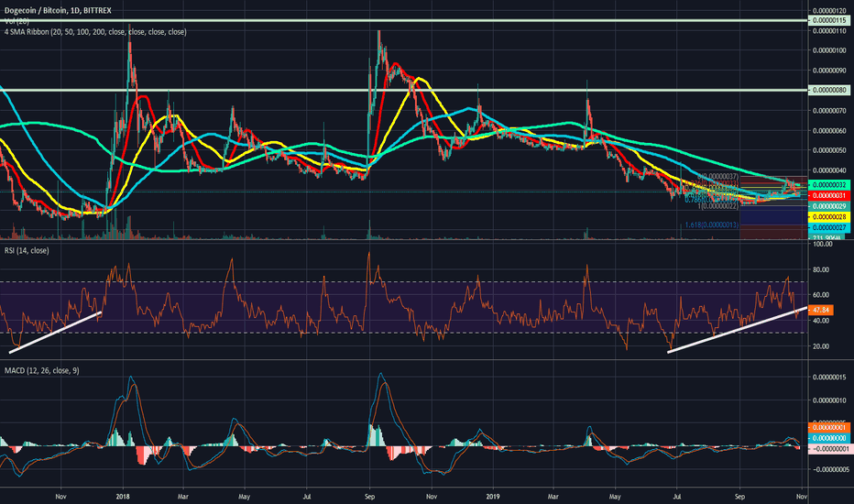854x504 pixels.
Task: Click the 231.906M volume value tag
Action: point(826,237)
